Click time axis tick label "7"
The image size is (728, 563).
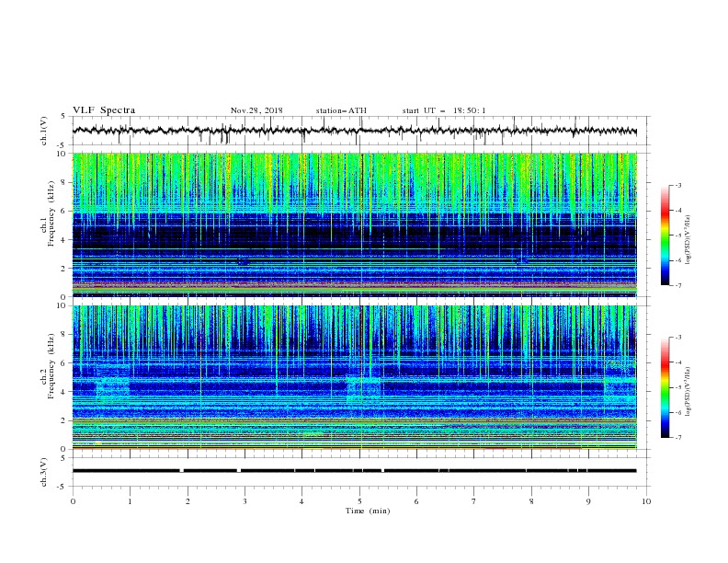tap(474, 501)
